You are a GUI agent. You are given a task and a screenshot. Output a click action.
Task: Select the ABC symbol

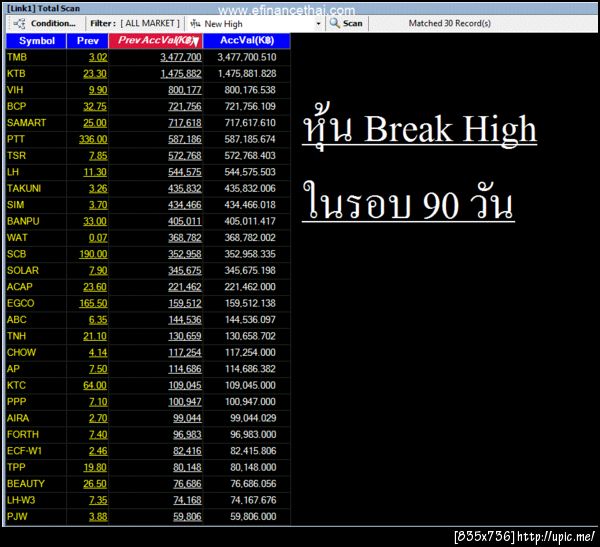[x=16, y=320]
